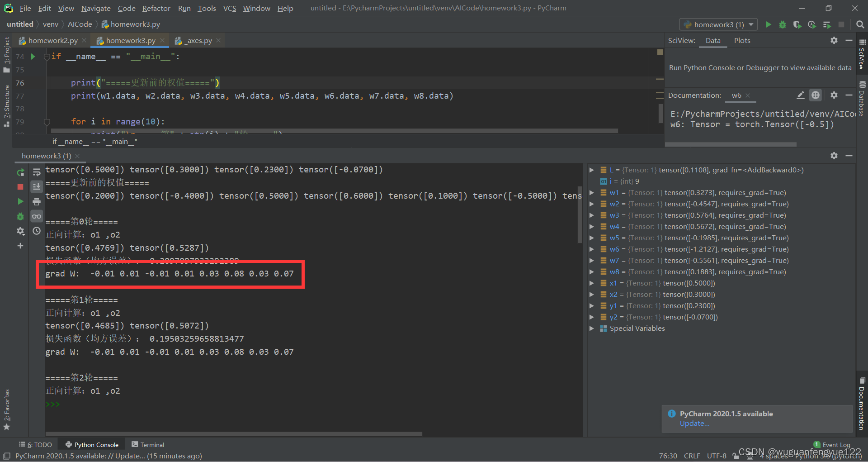Click the documentation pane horizontal scrollbar

click(x=731, y=144)
